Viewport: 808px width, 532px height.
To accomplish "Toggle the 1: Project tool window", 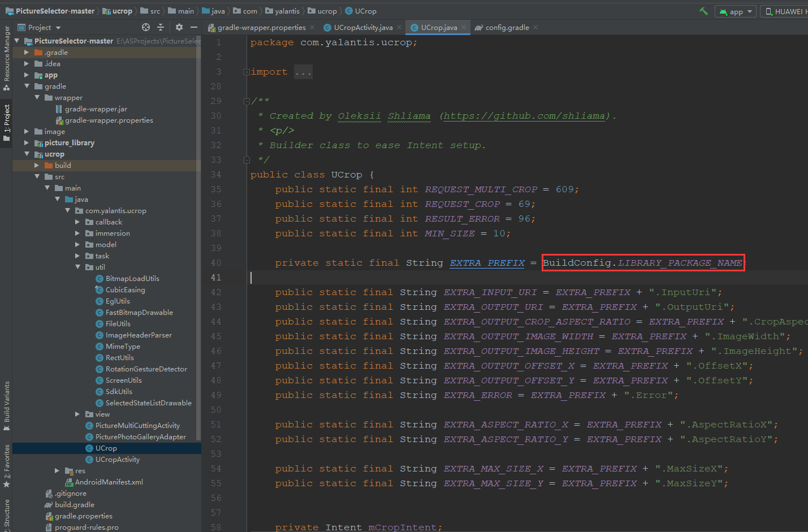I will (x=6, y=123).
